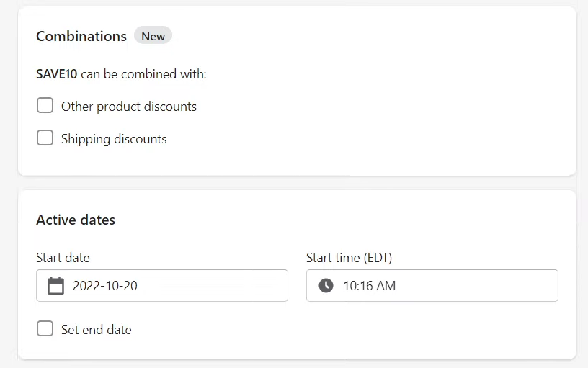Select the 10:16 AM time value
This screenshot has width=588, height=368.
point(370,286)
